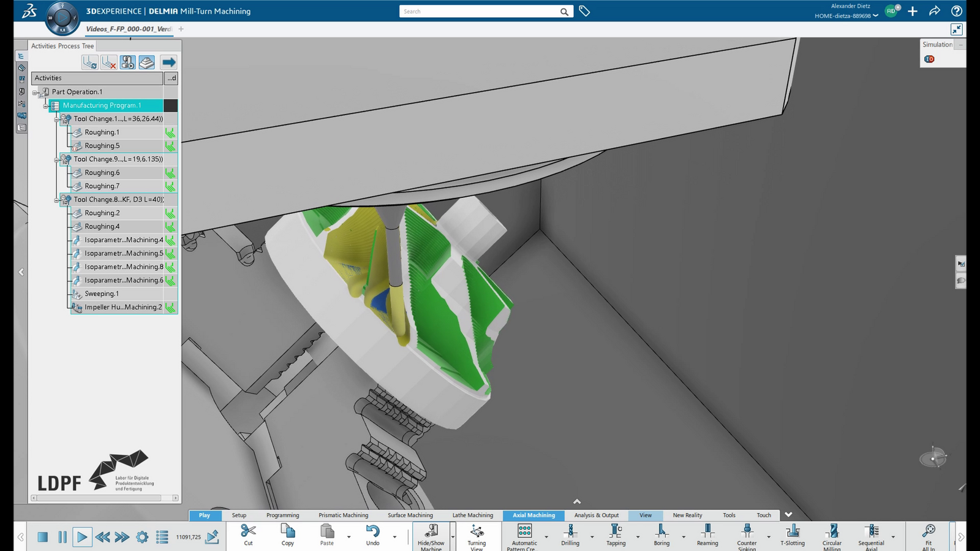Play the machining simulation
Screen dimensions: 980x551
click(82, 537)
